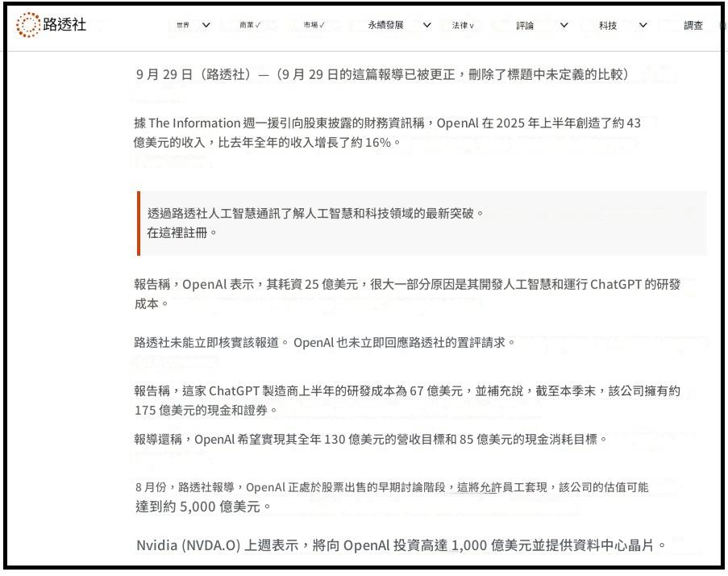Screen dimensions: 728x576
Task: Expand the 科技 dropdown chevron
Action: 643,25
